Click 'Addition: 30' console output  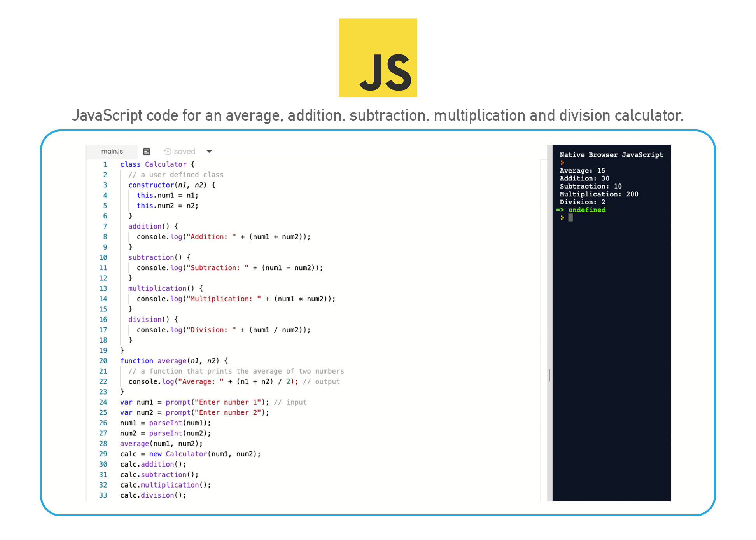click(x=584, y=178)
